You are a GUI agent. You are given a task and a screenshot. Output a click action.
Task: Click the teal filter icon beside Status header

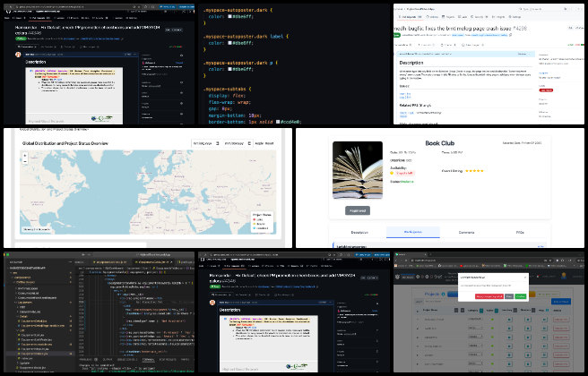pos(497,311)
